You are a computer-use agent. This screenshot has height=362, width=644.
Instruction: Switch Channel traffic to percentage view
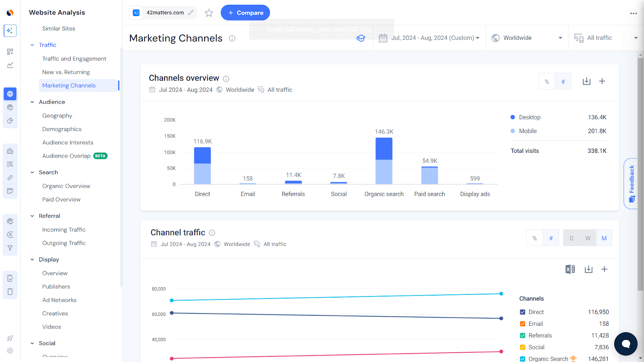pos(535,238)
